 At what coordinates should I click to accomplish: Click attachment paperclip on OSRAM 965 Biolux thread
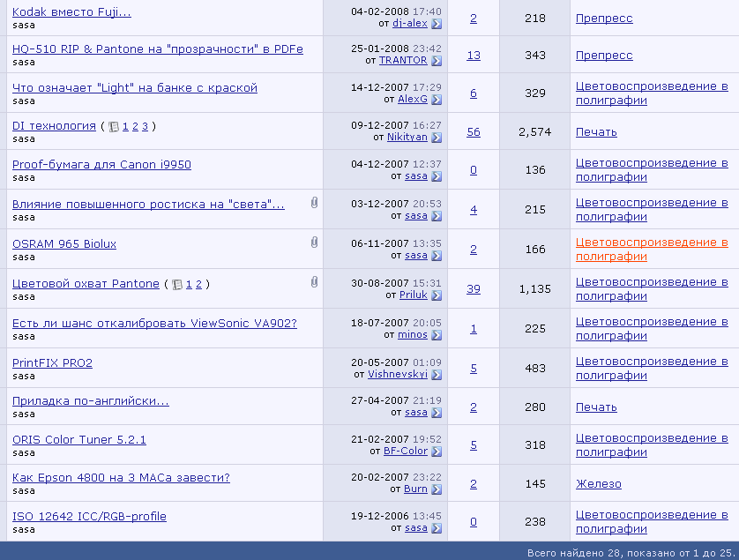pos(314,243)
